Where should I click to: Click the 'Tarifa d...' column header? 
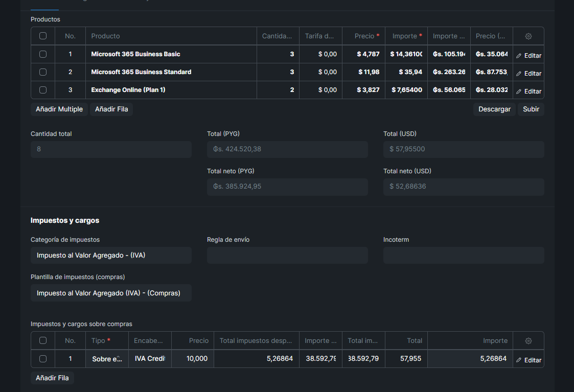coord(320,36)
